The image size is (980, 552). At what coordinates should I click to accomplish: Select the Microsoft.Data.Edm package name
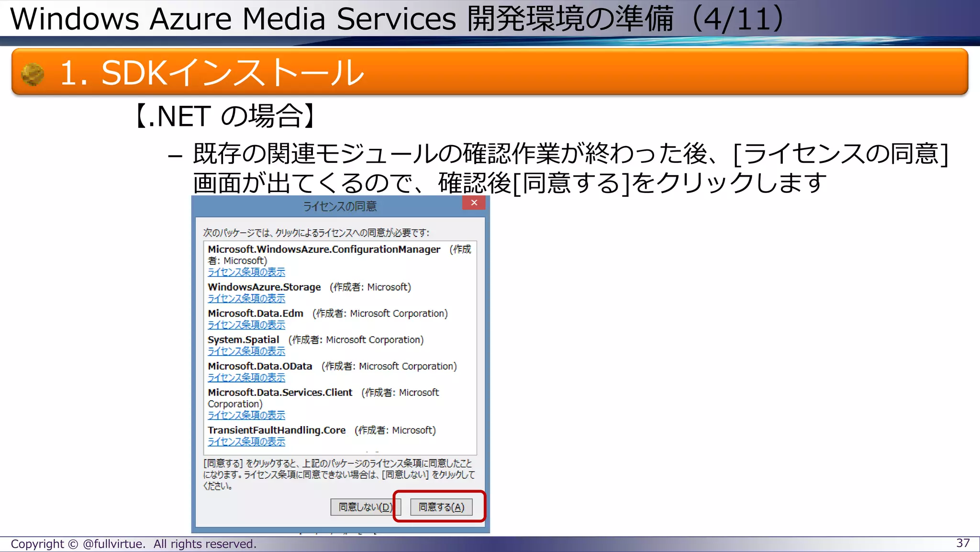click(x=256, y=313)
